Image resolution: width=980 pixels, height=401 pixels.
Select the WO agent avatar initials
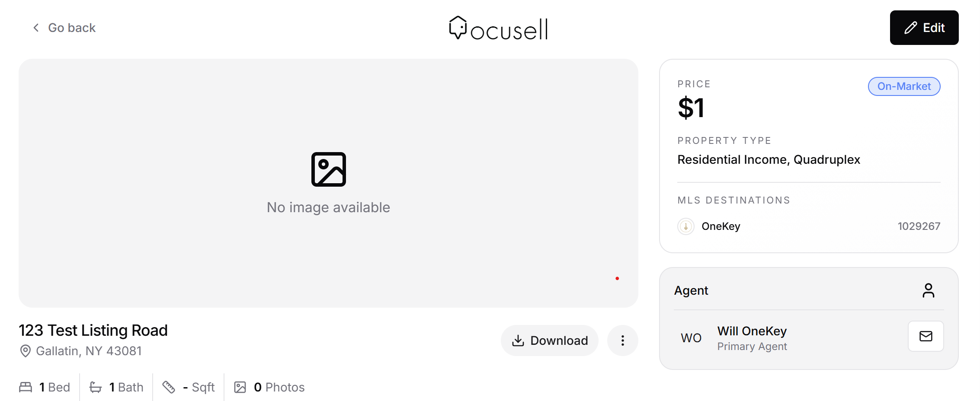pyautogui.click(x=691, y=338)
